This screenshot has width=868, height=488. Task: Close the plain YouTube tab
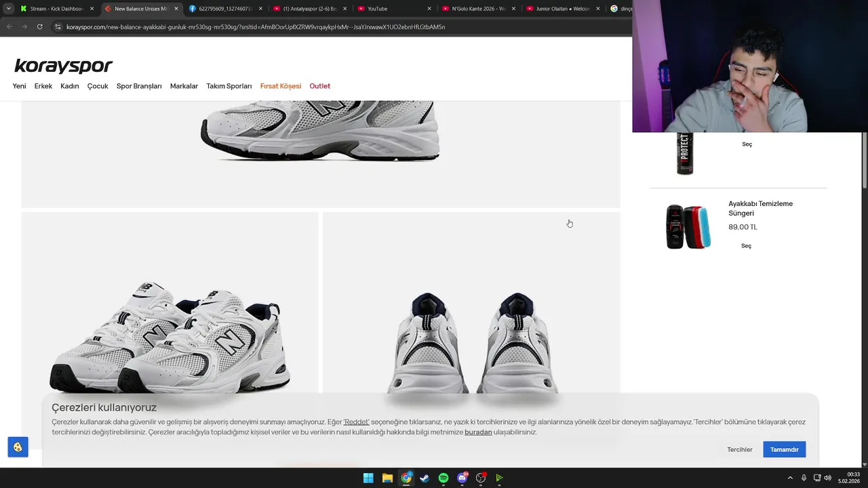pyautogui.click(x=429, y=9)
